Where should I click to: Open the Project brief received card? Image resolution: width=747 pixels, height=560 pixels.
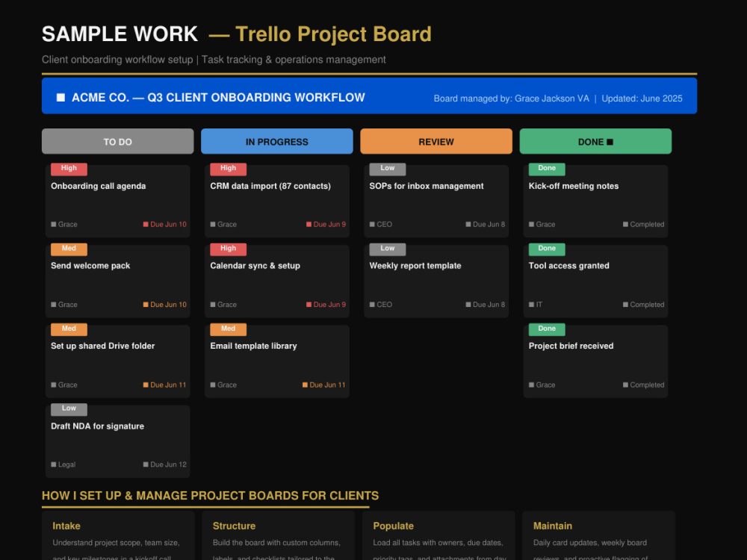tap(595, 361)
